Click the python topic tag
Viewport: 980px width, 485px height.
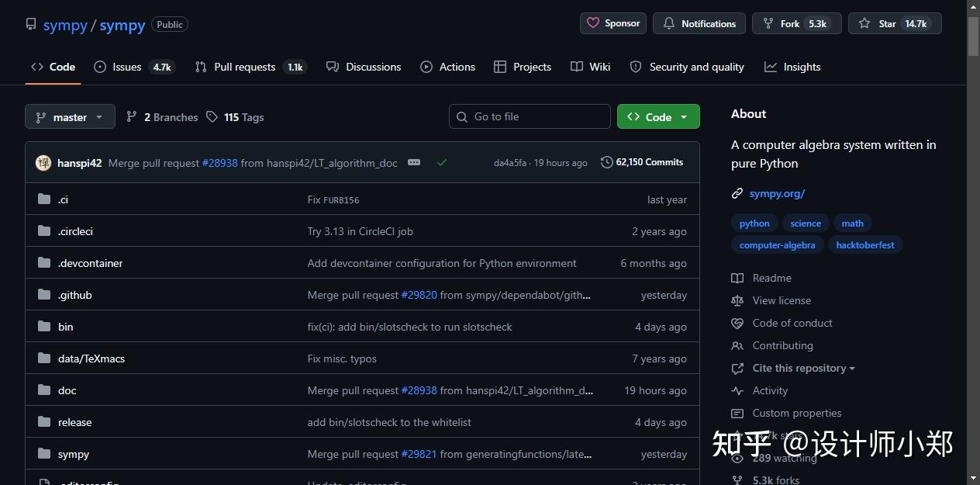coord(754,223)
